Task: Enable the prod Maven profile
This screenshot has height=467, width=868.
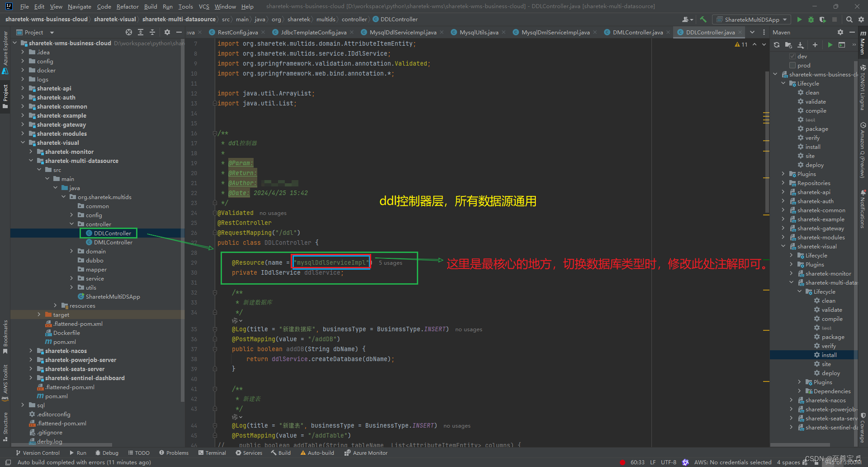Action: click(793, 66)
